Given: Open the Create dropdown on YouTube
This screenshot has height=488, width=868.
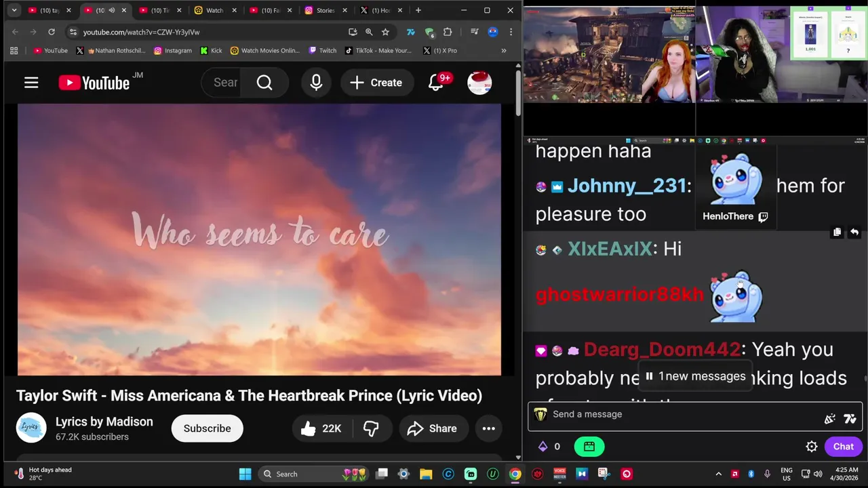Looking at the screenshot, I should click(x=377, y=83).
